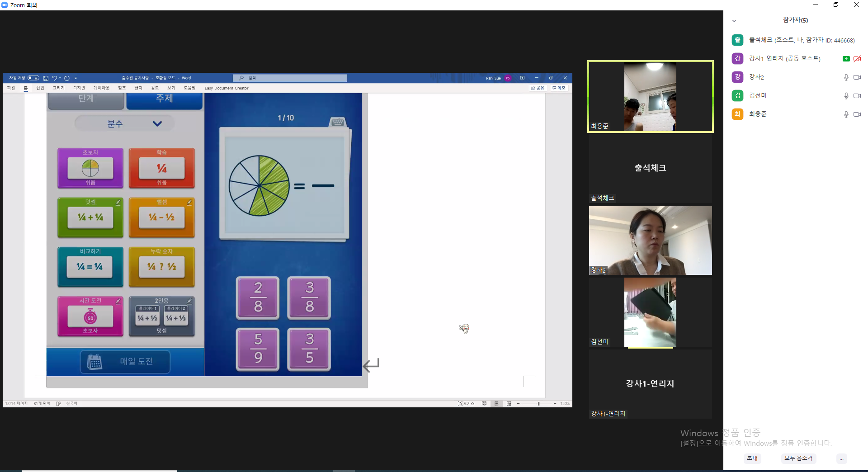Screen dimensions: 868x472
Task: Open the more options ellipsis in participants panel
Action: click(x=841, y=458)
